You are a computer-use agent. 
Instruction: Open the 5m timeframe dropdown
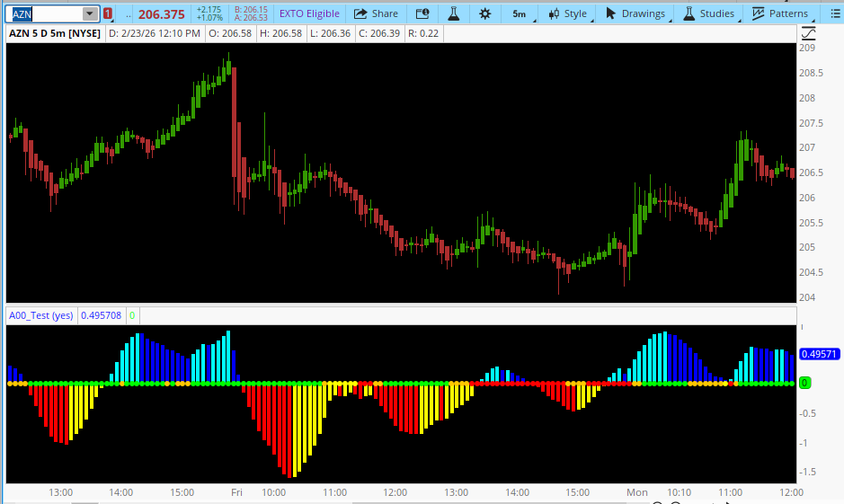click(520, 13)
